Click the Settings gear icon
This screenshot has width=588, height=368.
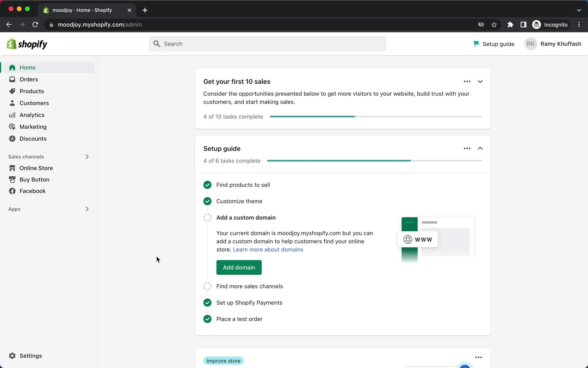(x=12, y=356)
